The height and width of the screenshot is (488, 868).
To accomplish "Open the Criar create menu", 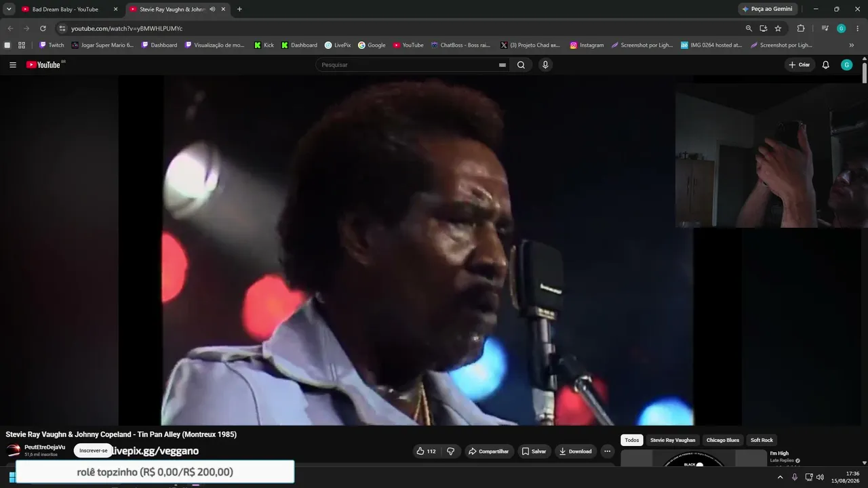I will [x=800, y=65].
